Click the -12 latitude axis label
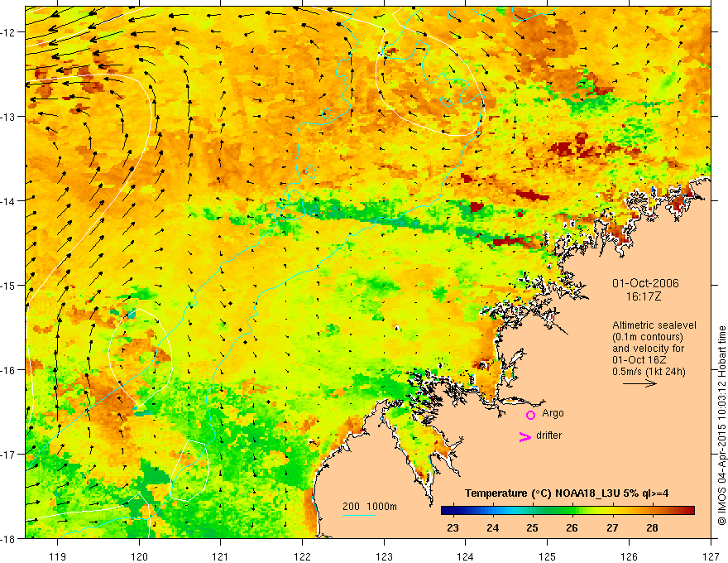The width and height of the screenshot is (728, 563). pos(8,32)
